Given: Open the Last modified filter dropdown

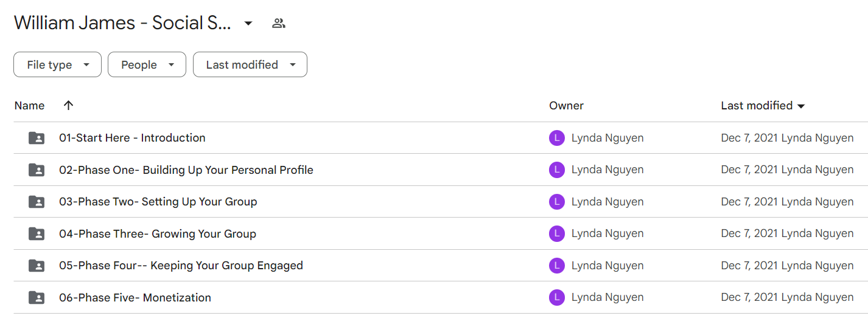Looking at the screenshot, I should click(x=250, y=65).
